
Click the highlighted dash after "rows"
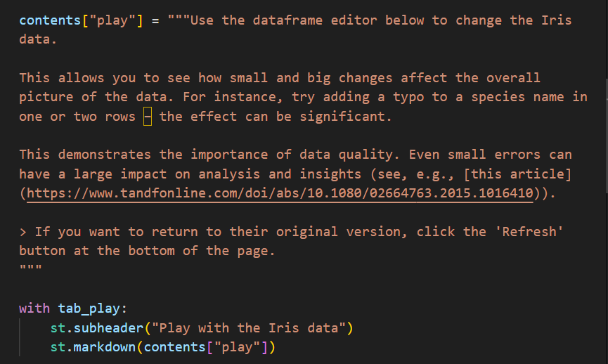pyautogui.click(x=148, y=116)
